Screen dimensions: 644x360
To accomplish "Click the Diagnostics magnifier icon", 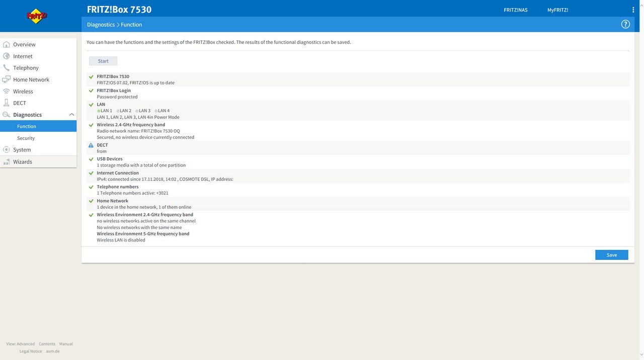I will point(7,115).
